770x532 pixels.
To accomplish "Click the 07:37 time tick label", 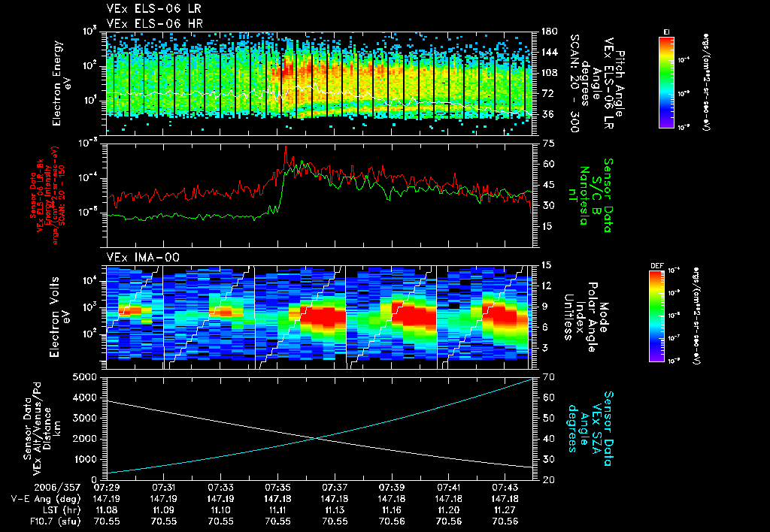I will tap(335, 488).
